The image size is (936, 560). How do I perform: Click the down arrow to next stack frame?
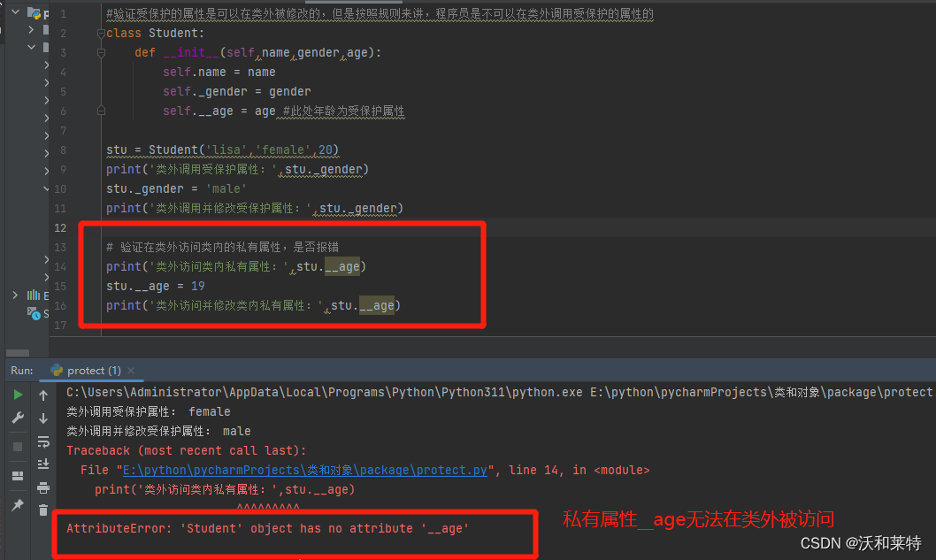point(43,418)
